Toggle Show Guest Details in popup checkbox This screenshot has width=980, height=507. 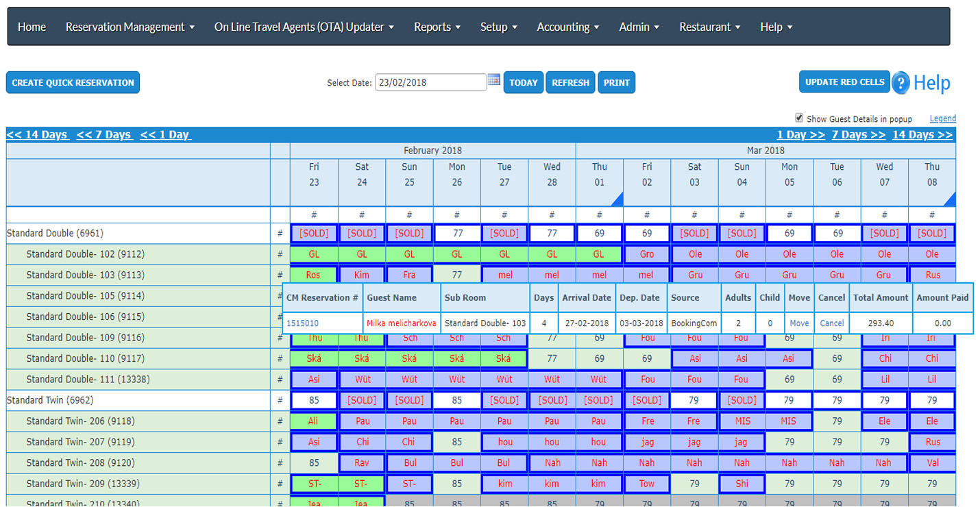click(799, 118)
